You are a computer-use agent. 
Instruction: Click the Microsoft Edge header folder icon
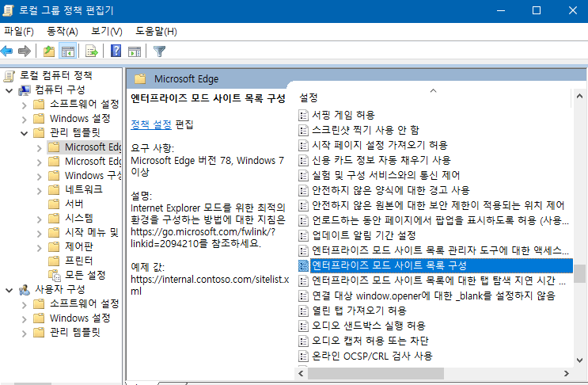tap(140, 78)
